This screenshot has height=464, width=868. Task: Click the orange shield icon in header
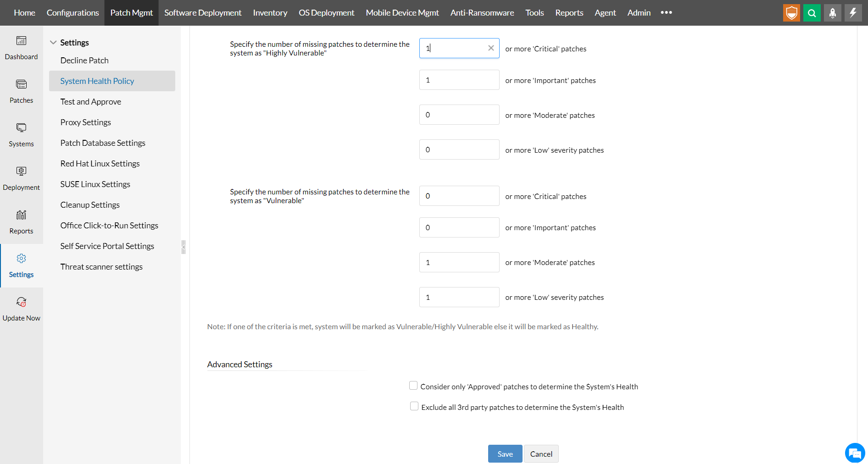(791, 13)
